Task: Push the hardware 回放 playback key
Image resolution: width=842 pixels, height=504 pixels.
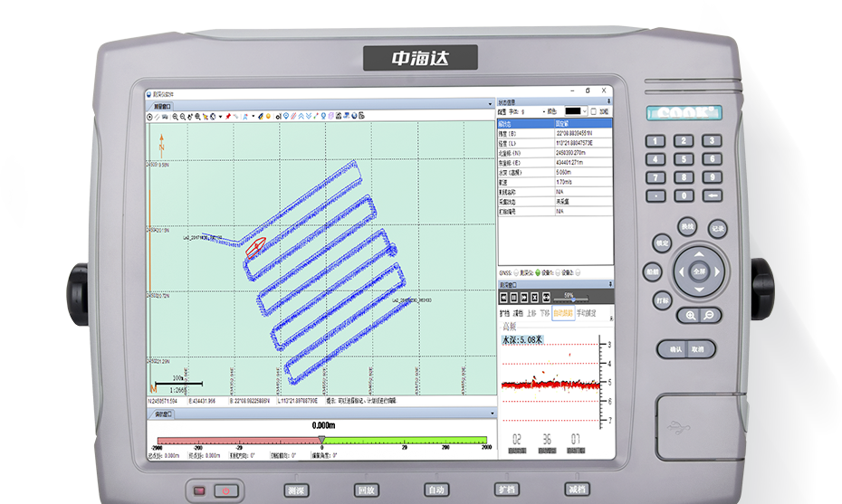Action: point(367,490)
